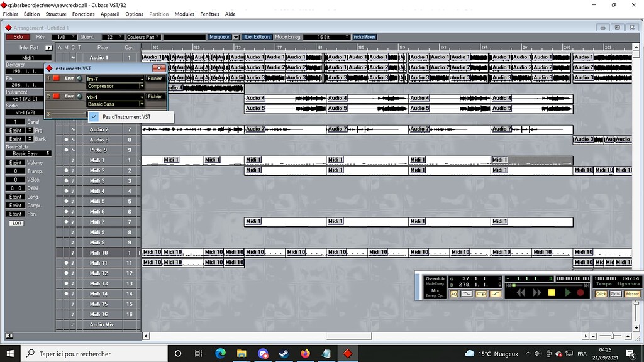This screenshot has width=644, height=362.
Task: Click the Fichier button next to vb-1
Action: coord(155,96)
